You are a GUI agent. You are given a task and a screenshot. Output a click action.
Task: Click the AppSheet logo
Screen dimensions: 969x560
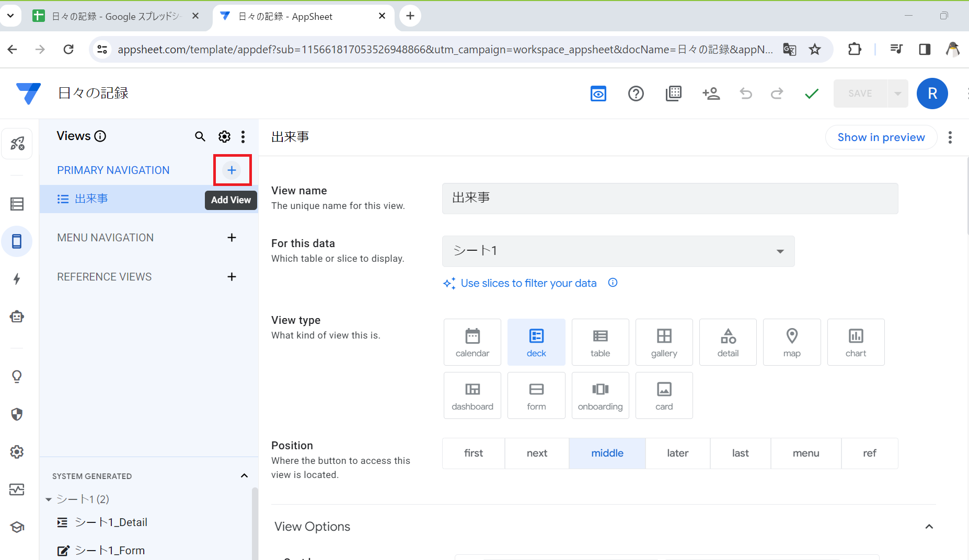click(28, 94)
